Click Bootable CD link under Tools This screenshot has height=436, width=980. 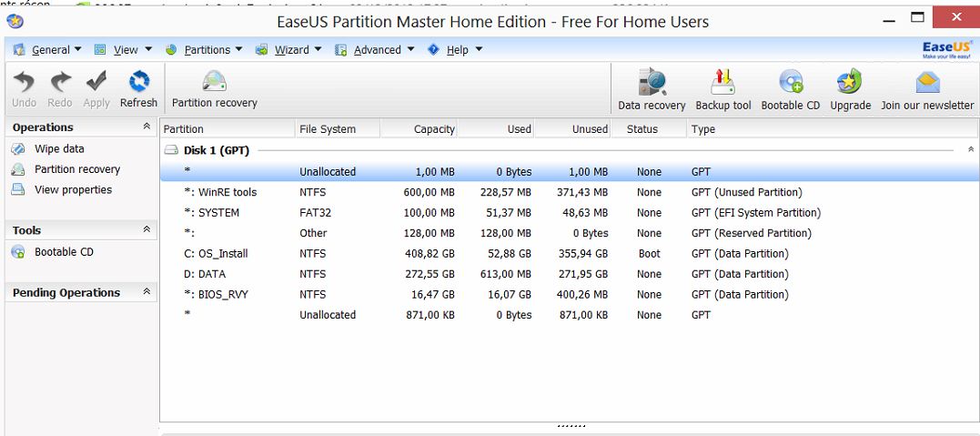(x=64, y=252)
